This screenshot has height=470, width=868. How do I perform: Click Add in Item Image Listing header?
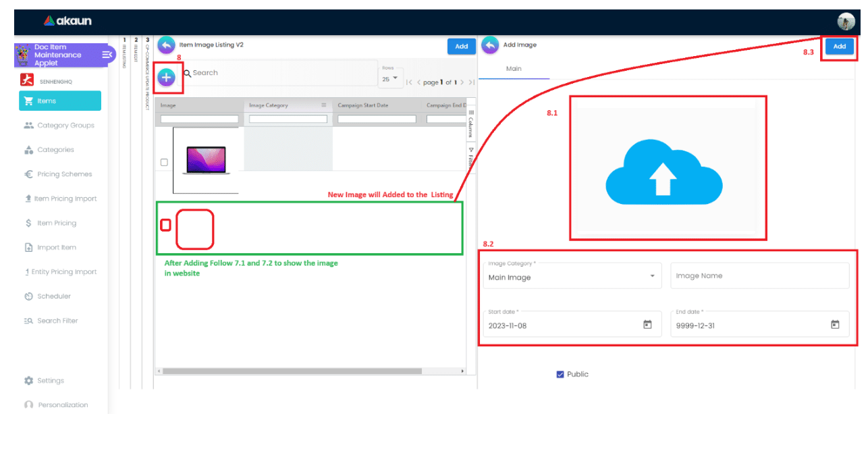461,46
